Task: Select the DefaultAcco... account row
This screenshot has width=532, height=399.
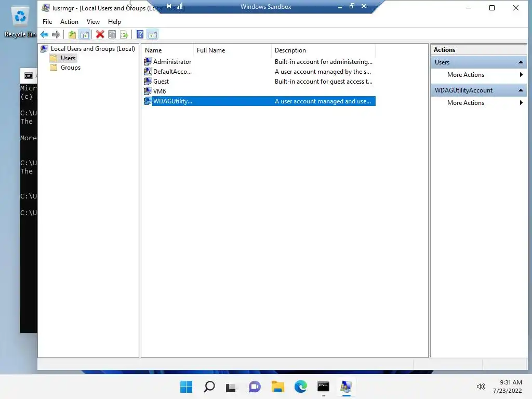Action: pos(259,71)
